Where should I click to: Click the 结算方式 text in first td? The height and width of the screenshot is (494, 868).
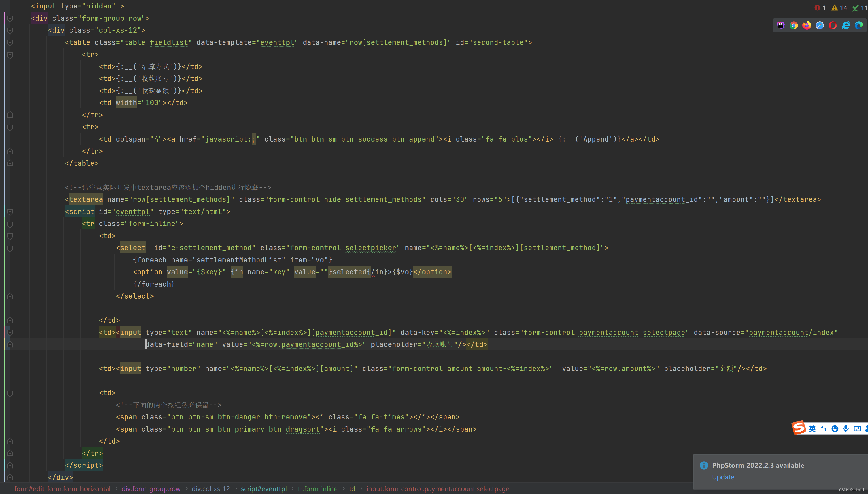coord(155,66)
